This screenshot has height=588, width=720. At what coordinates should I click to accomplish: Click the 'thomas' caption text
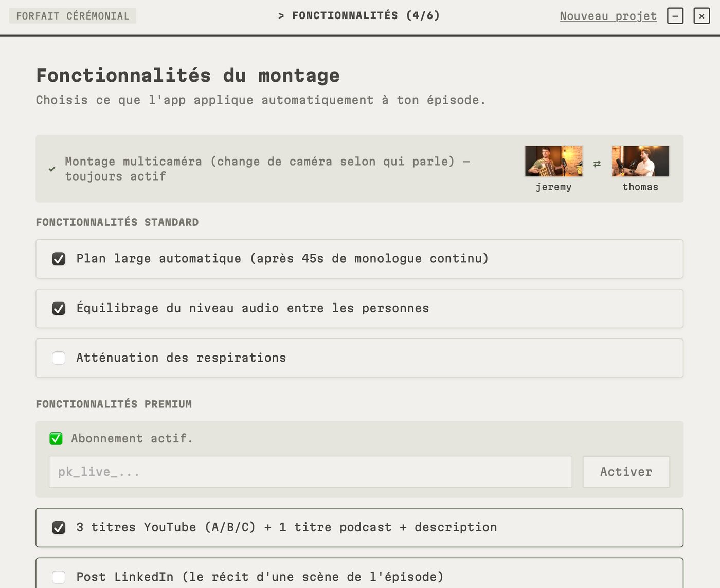click(x=640, y=187)
